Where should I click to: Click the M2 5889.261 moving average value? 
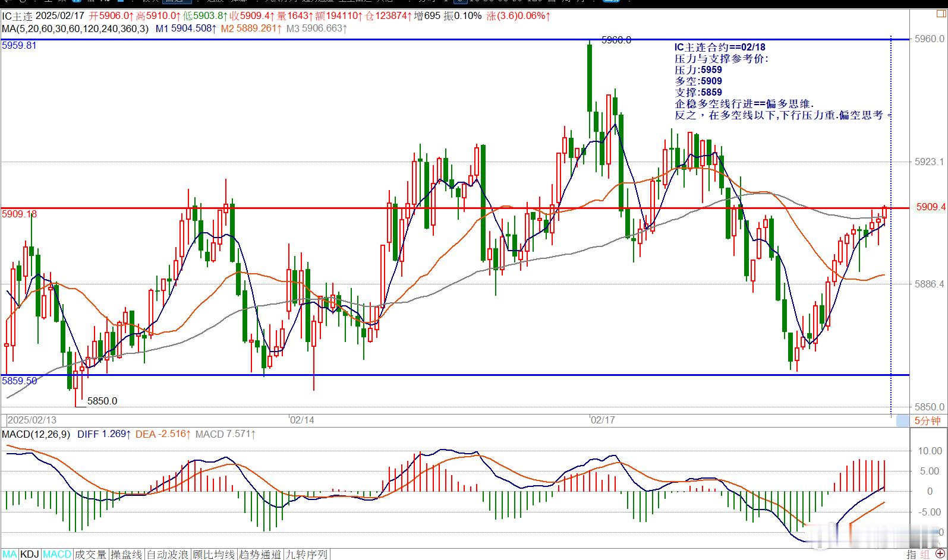point(251,28)
